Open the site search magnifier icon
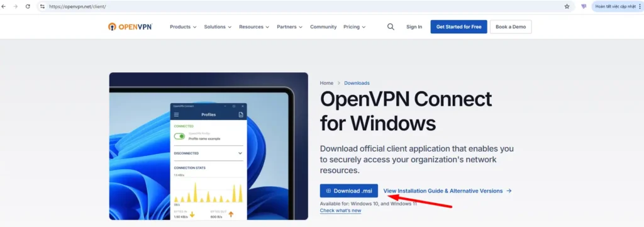 [391, 26]
